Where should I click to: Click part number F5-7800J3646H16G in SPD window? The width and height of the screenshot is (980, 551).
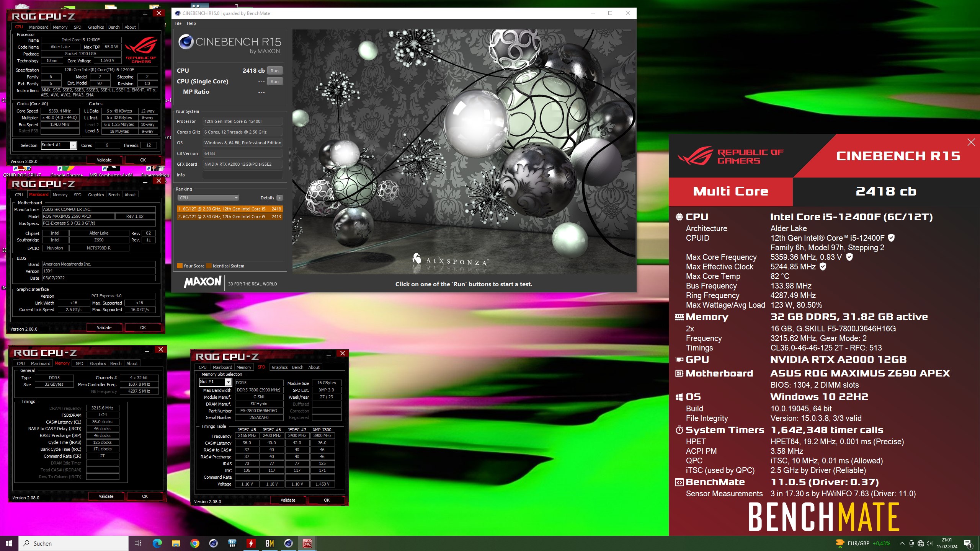pos(259,411)
